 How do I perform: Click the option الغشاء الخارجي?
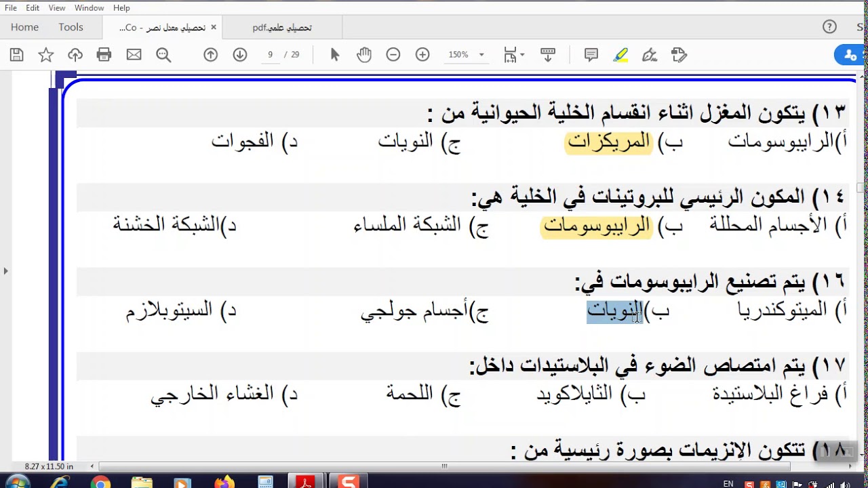[212, 394]
